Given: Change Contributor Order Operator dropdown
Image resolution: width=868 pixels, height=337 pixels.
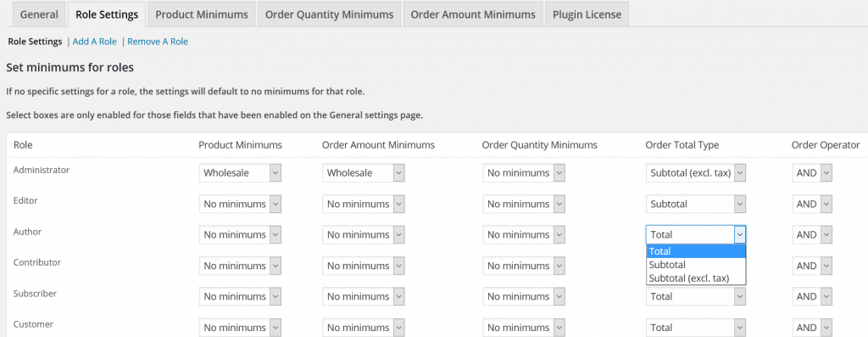Looking at the screenshot, I should pyautogui.click(x=812, y=266).
